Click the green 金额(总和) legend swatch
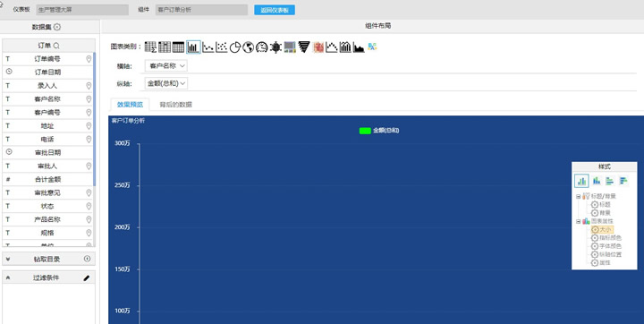Screen dimensions: 644x324 (x=365, y=131)
